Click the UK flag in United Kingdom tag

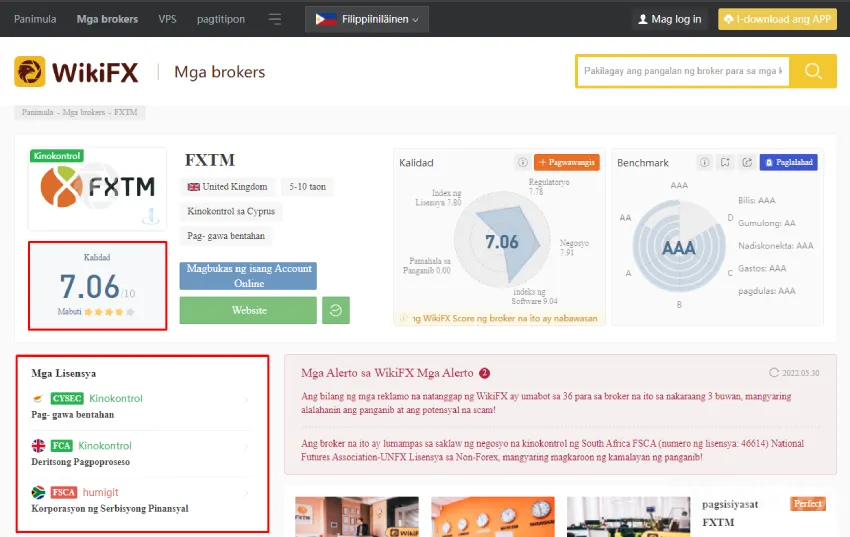point(194,187)
